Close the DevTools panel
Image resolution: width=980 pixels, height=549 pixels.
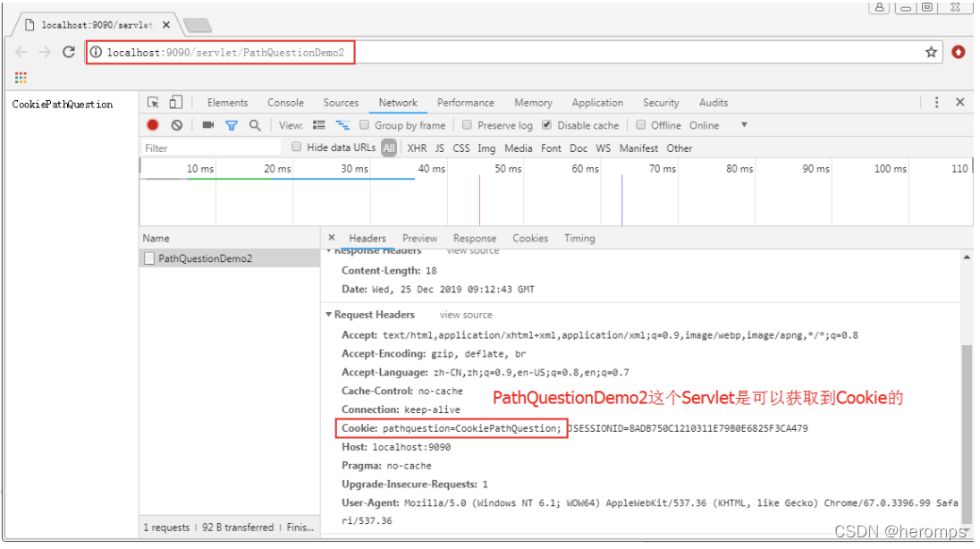click(x=960, y=102)
